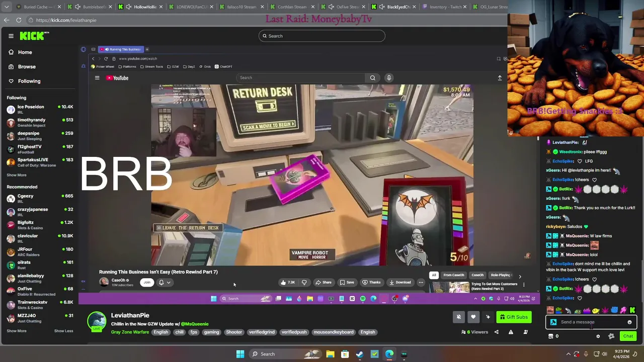Click Gift Subs button
644x362 pixels.
(x=514, y=317)
